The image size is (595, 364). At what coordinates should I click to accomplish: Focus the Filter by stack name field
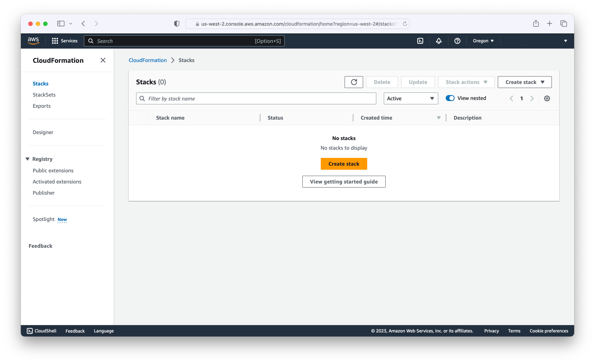pyautogui.click(x=256, y=98)
